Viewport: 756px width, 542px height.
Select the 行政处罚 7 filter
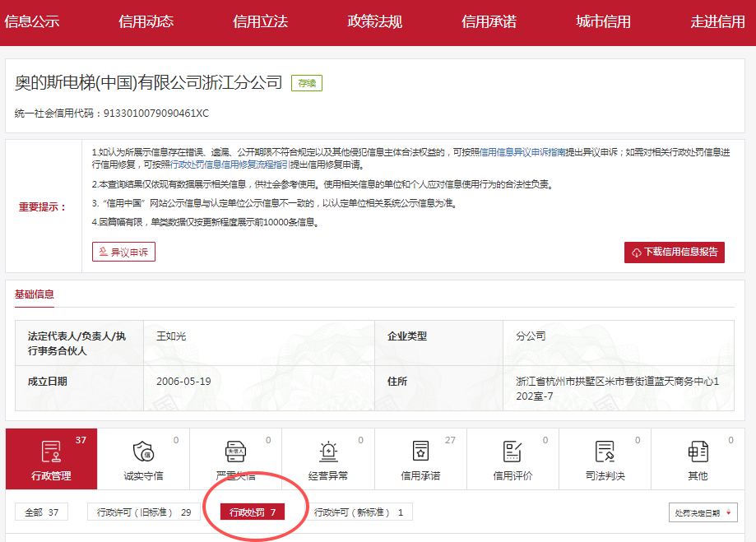[x=253, y=512]
